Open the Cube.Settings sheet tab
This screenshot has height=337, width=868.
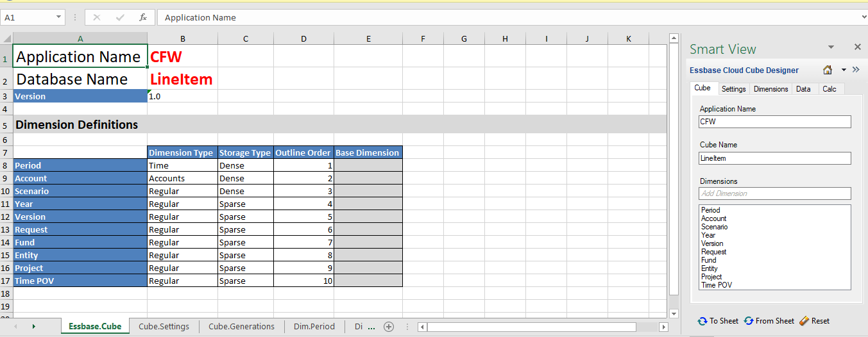[x=164, y=326]
